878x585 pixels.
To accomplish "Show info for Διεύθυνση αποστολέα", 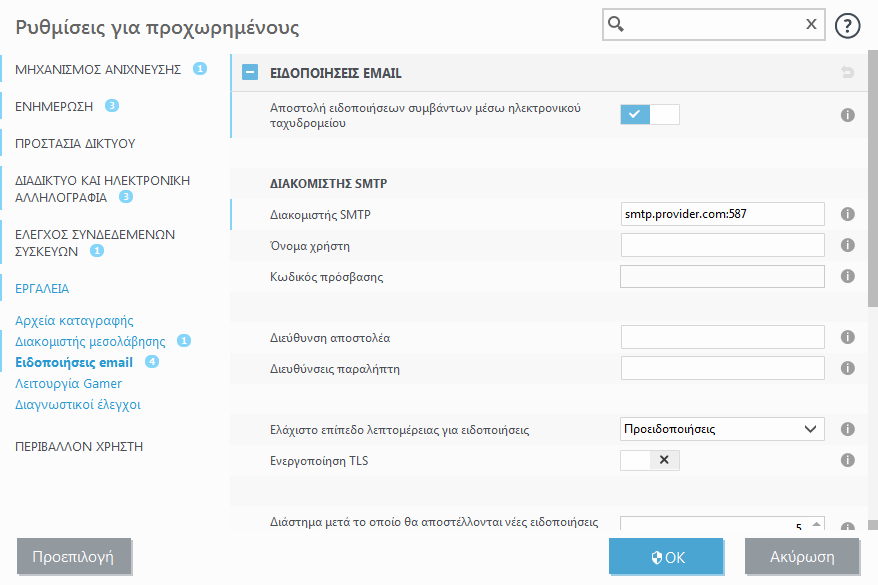I will tap(847, 337).
